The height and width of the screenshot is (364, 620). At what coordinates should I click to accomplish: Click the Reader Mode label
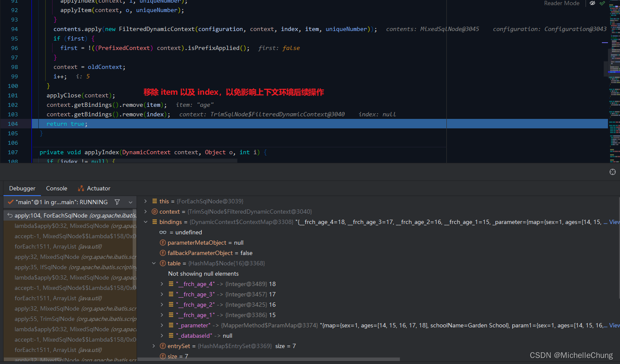[561, 3]
